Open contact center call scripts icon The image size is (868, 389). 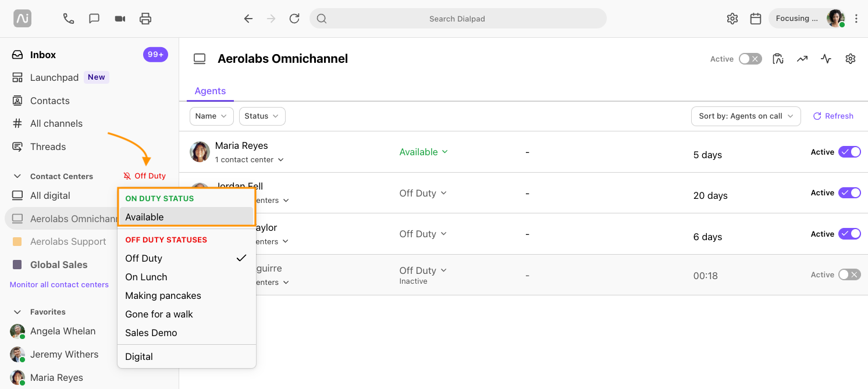click(778, 59)
